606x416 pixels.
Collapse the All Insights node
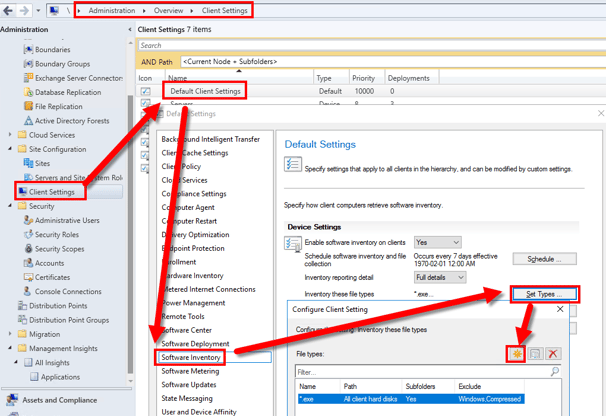coord(16,362)
